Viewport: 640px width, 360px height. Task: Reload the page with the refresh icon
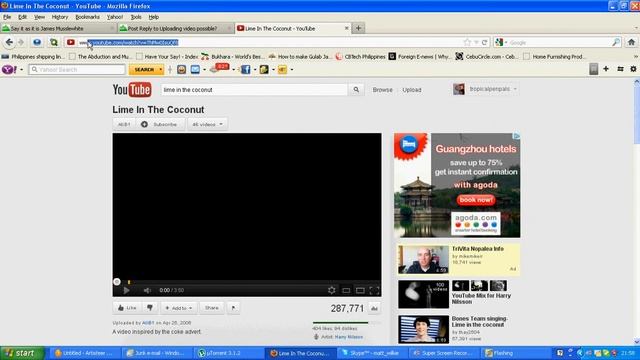coord(484,42)
